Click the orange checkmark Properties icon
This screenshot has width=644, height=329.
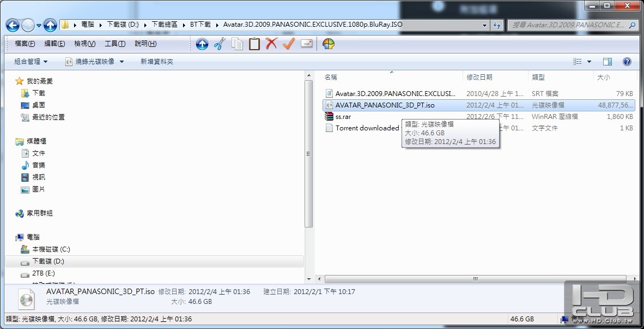(x=289, y=44)
